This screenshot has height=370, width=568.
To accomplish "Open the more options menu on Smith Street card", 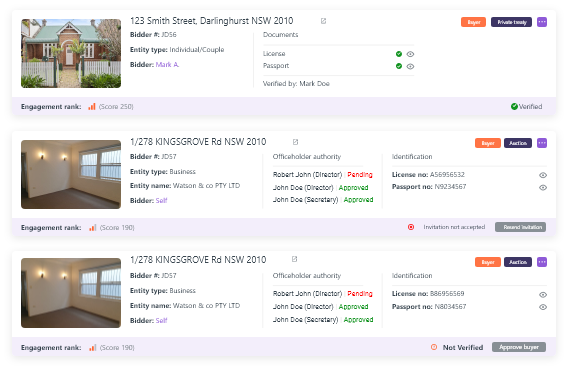I will pyautogui.click(x=542, y=22).
